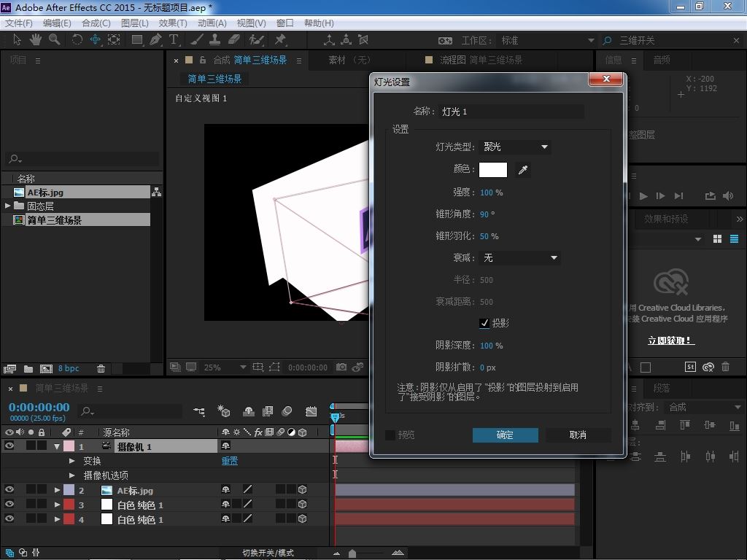Screen dimensions: 747x560
Task: Toggle the 3D switch on layer 4
Action: click(302, 518)
